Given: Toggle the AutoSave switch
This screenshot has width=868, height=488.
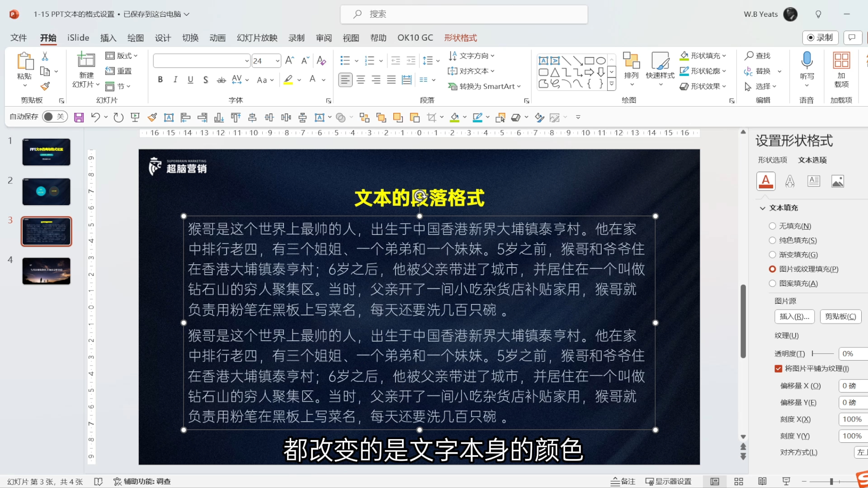Looking at the screenshot, I should tap(54, 117).
